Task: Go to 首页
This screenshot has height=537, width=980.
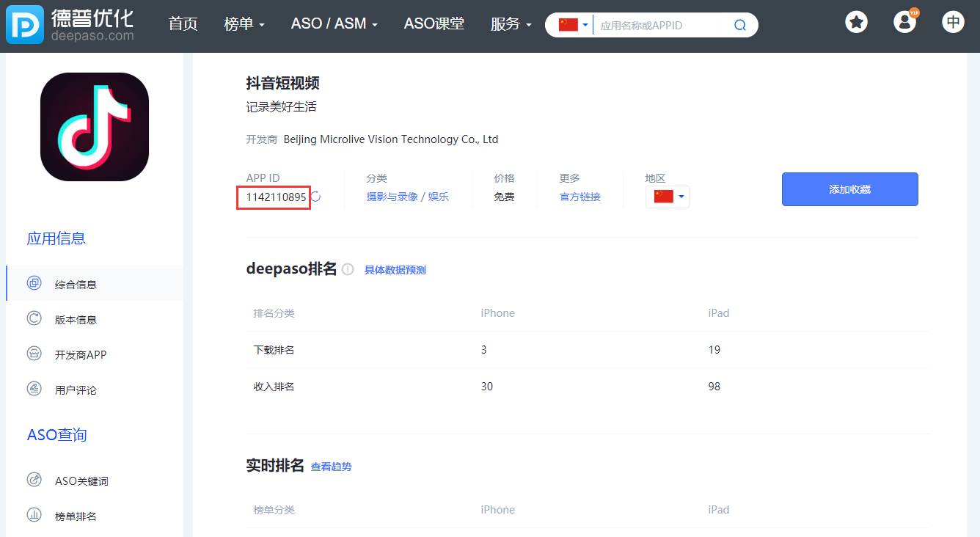Action: pos(183,23)
